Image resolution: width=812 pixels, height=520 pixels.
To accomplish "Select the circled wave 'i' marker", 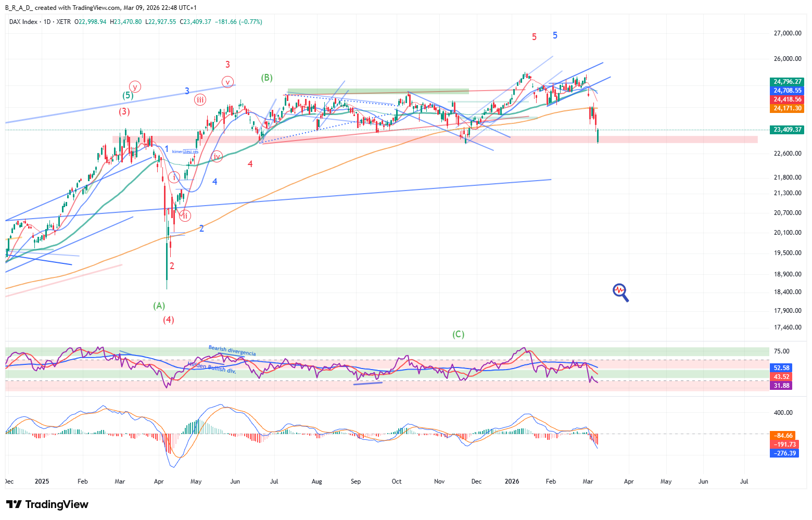I will click(x=174, y=177).
